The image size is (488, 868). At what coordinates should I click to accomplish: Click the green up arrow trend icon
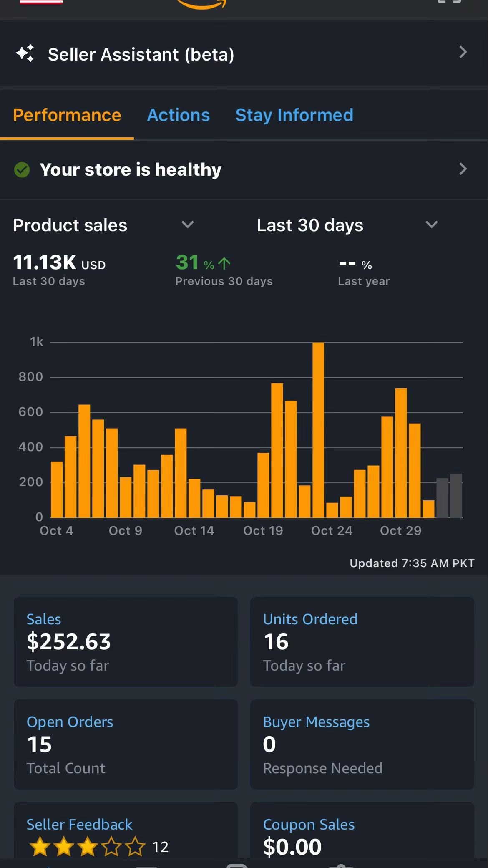(x=224, y=263)
